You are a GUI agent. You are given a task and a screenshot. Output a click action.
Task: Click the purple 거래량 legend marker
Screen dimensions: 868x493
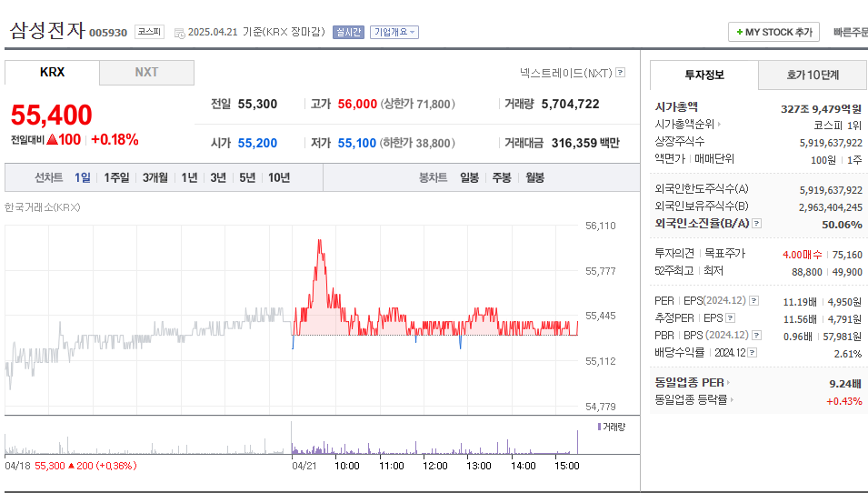(x=599, y=427)
